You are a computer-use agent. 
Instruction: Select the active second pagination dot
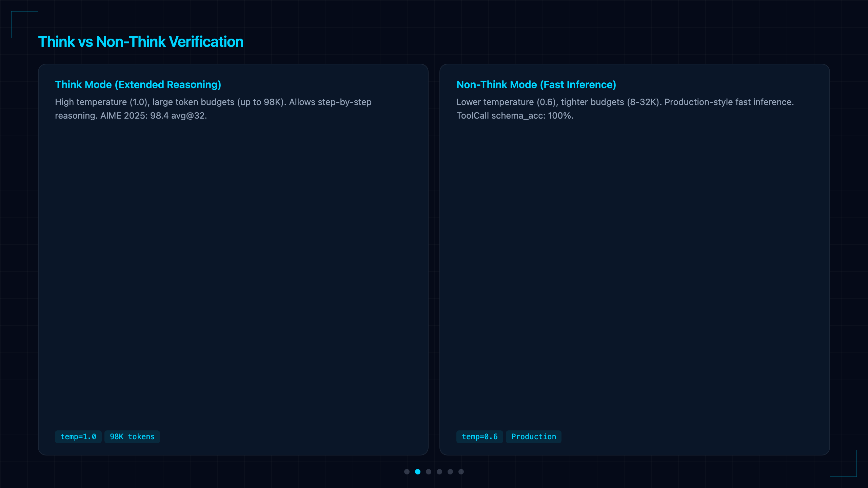pyautogui.click(x=418, y=472)
